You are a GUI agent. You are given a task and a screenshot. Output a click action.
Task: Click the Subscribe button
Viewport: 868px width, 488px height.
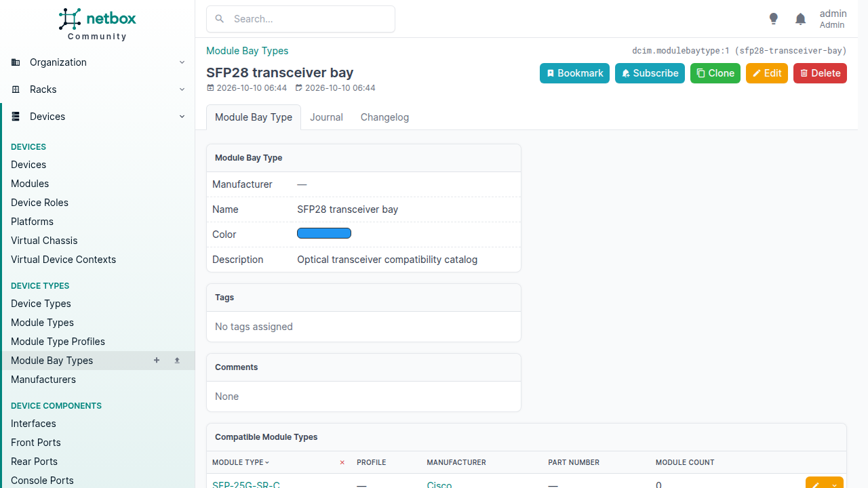click(650, 73)
